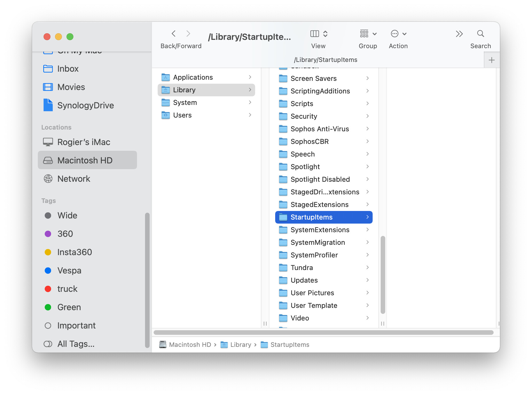The height and width of the screenshot is (395, 532).
Task: Open All Tags… in sidebar
Action: point(76,344)
